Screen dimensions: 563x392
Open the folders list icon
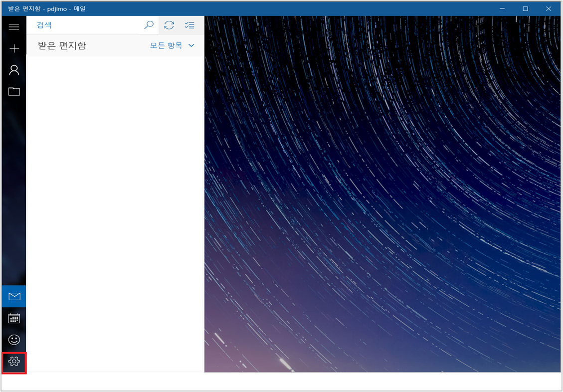[14, 92]
